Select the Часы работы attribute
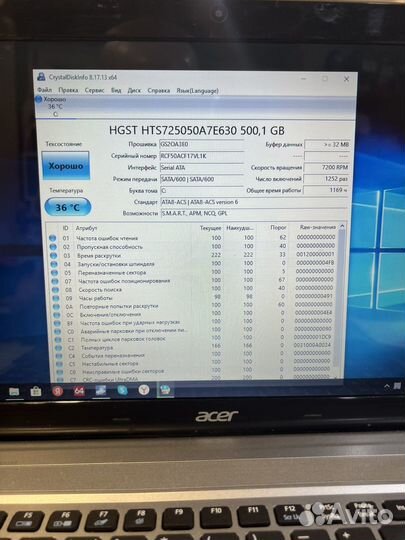Viewport: 405px width, 540px height. [96, 298]
